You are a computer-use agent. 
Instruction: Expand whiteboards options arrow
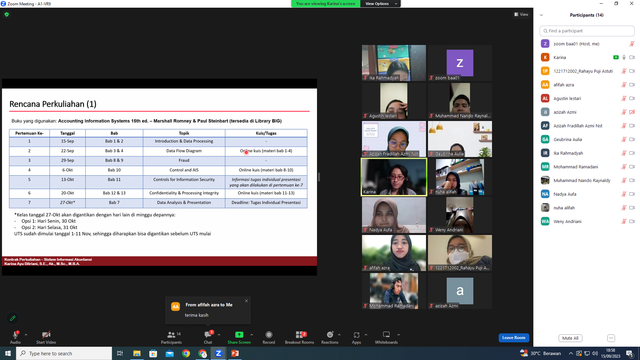(x=398, y=335)
